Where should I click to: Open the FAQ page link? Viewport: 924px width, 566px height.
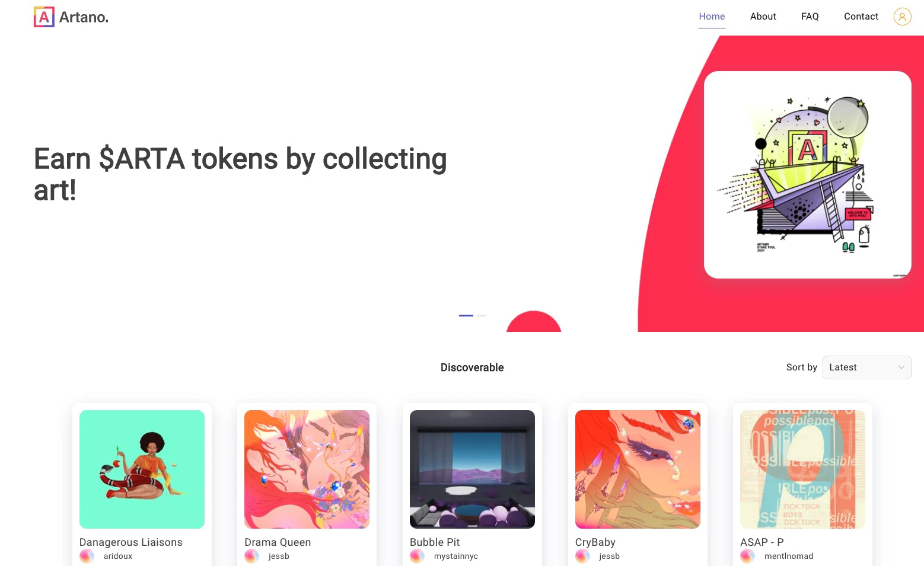coord(810,17)
